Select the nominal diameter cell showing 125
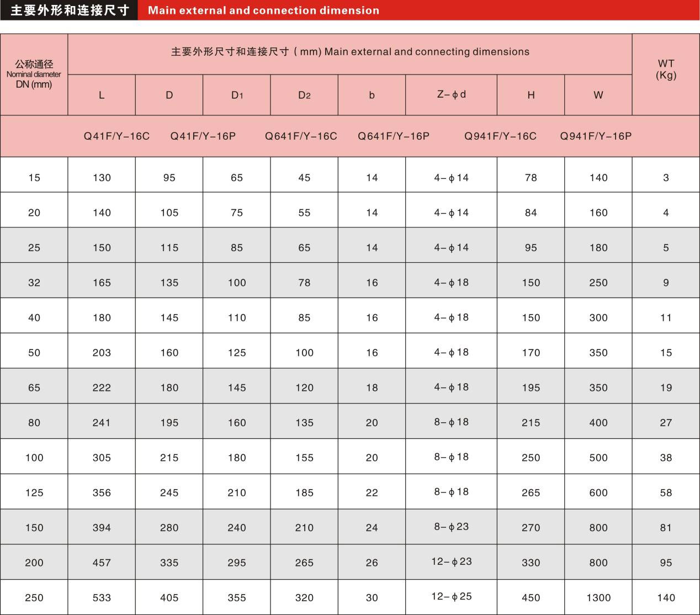Image resolution: width=700 pixels, height=615 pixels. tap(34, 492)
